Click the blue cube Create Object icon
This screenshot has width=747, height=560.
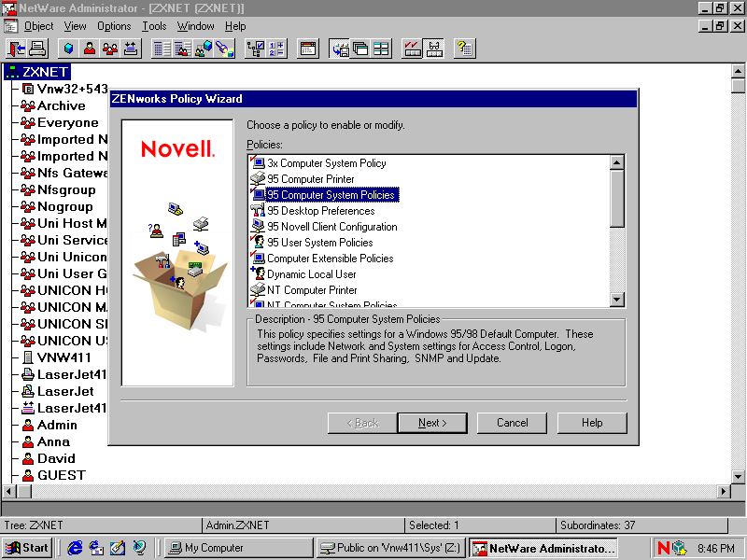(68, 49)
